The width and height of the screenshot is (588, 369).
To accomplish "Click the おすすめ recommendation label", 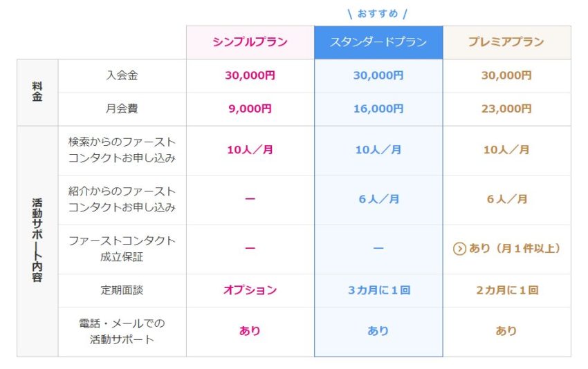I will coord(378,14).
